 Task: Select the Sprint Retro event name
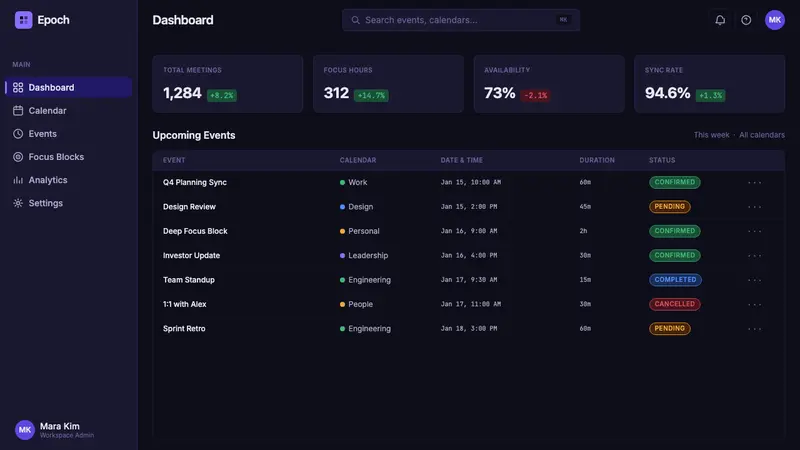pyautogui.click(x=184, y=329)
